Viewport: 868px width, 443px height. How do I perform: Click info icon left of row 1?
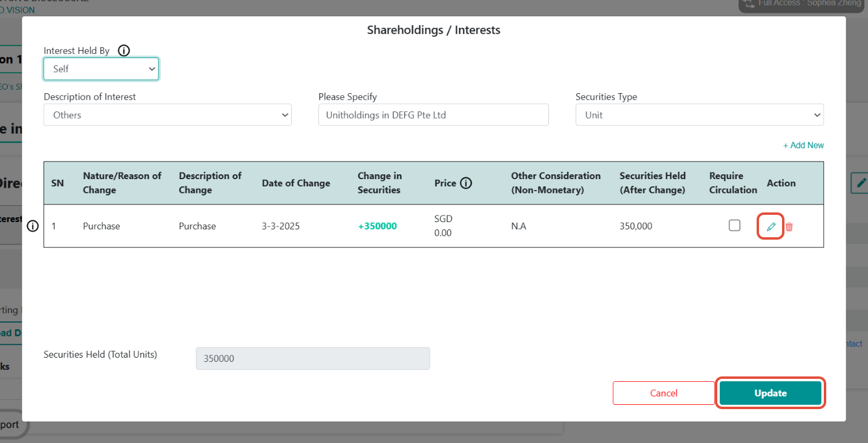coord(33,226)
